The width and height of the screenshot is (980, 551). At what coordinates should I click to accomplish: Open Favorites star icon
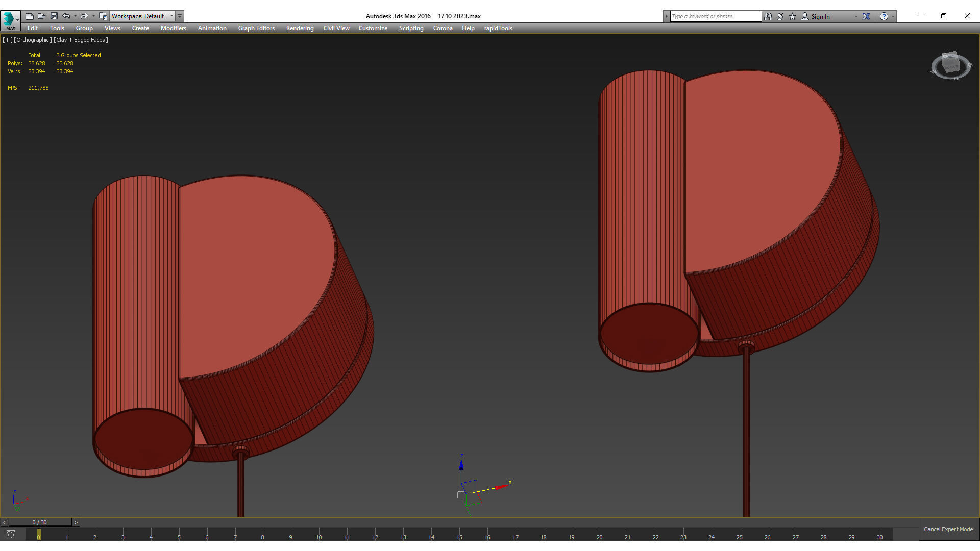point(792,16)
